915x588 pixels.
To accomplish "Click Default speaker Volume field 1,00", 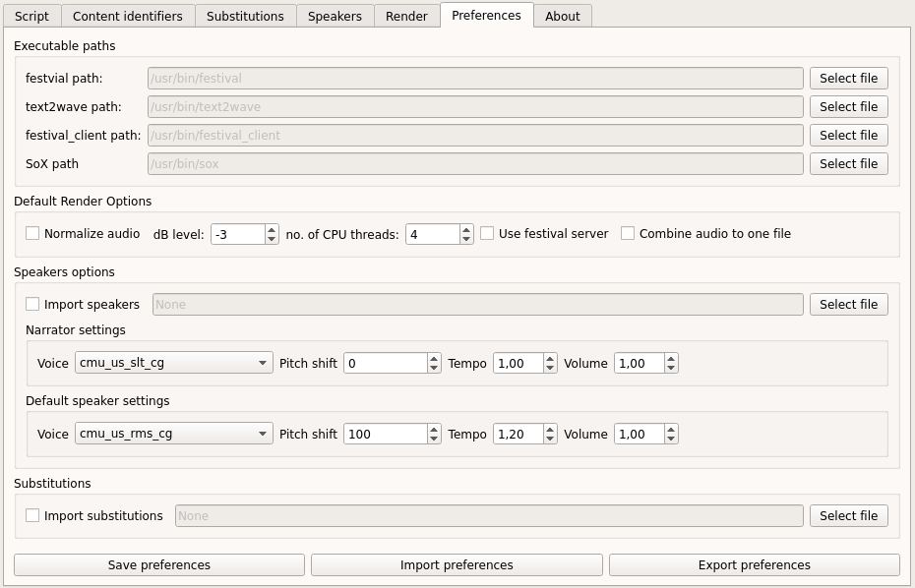I will click(x=640, y=435).
